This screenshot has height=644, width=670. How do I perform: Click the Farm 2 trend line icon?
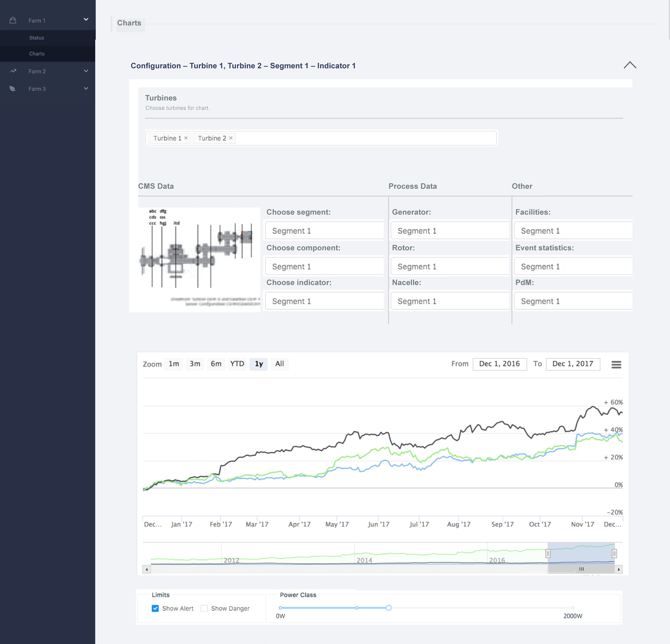(13, 71)
